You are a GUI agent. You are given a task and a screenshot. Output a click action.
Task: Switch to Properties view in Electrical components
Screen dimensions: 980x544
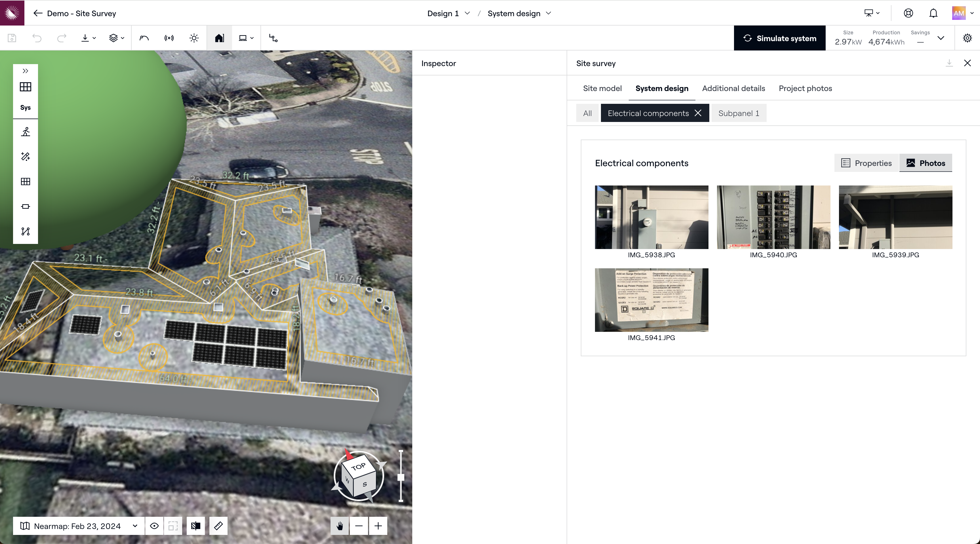tap(867, 163)
